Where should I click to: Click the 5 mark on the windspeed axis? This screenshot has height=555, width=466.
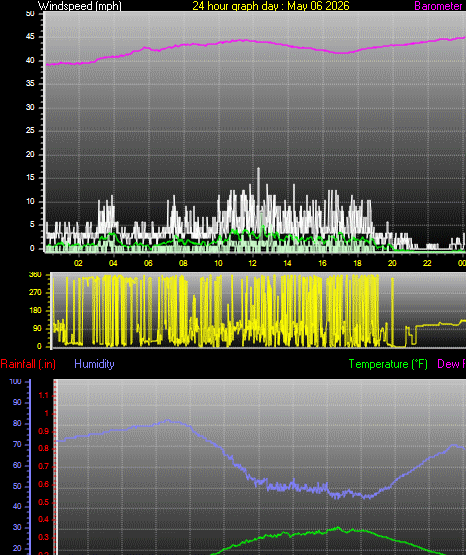[32, 224]
